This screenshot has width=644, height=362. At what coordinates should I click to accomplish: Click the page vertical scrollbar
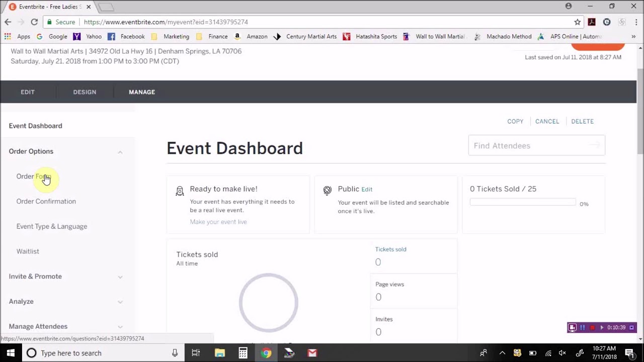click(x=640, y=111)
